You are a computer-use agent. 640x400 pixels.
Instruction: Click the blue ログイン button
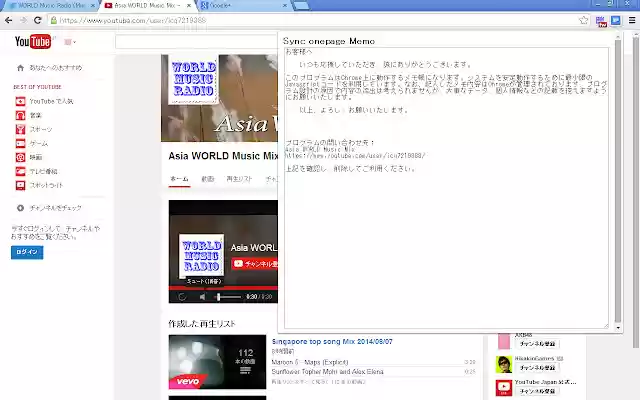27,252
